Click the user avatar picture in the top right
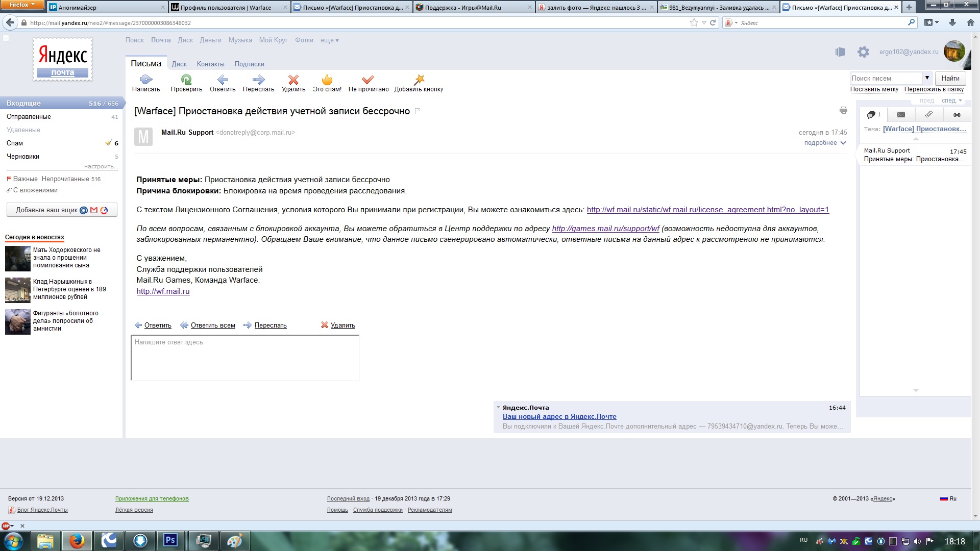The width and height of the screenshot is (980, 551). click(954, 51)
